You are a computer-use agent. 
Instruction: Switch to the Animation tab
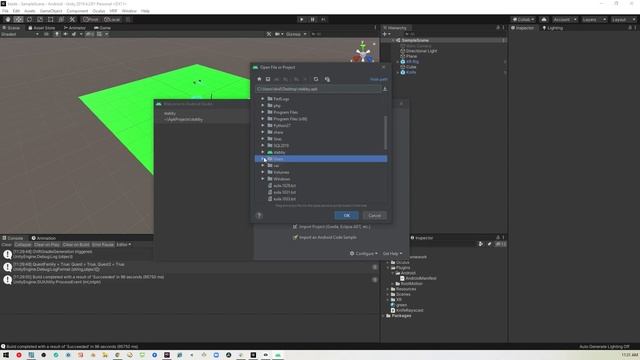click(x=44, y=238)
